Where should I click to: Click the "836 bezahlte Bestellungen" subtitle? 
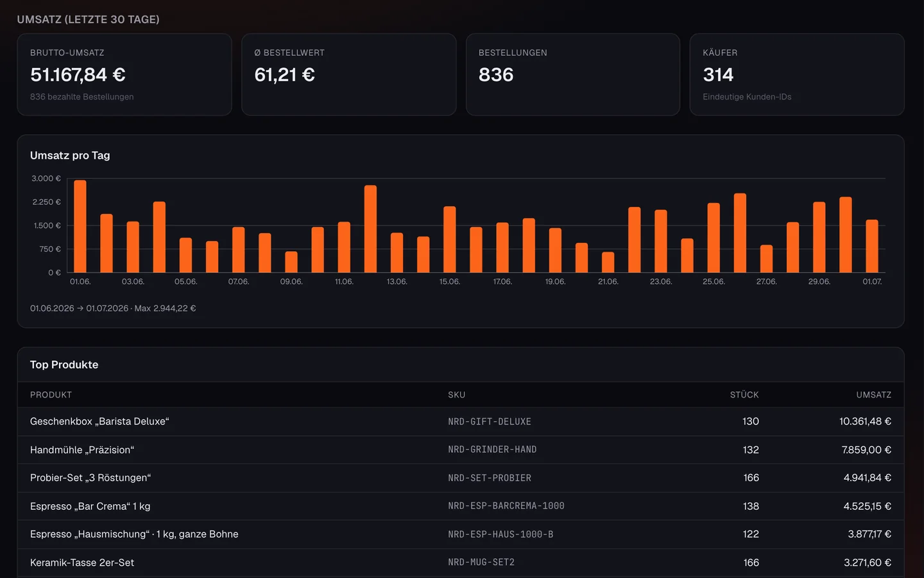(82, 97)
